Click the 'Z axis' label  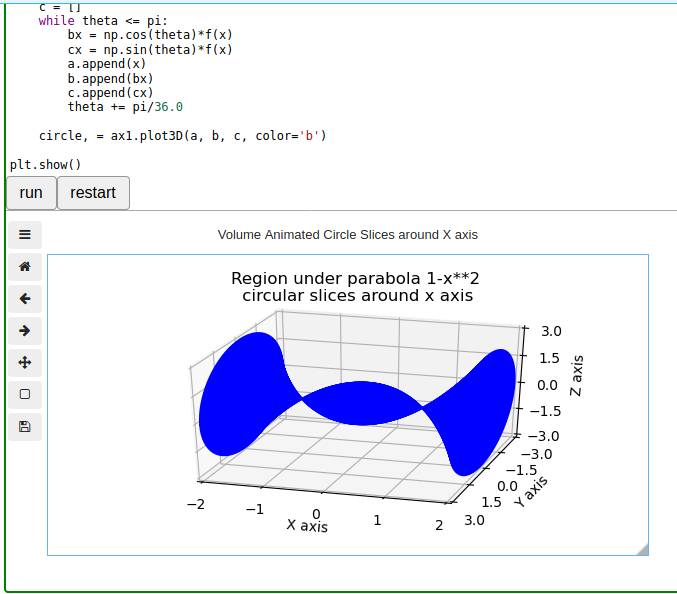(576, 376)
